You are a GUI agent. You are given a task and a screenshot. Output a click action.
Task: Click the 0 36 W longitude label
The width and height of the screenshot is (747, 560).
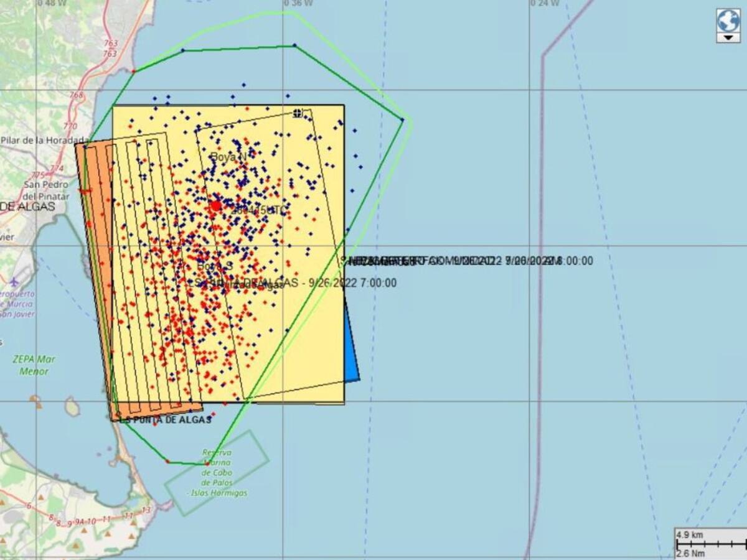[298, 3]
